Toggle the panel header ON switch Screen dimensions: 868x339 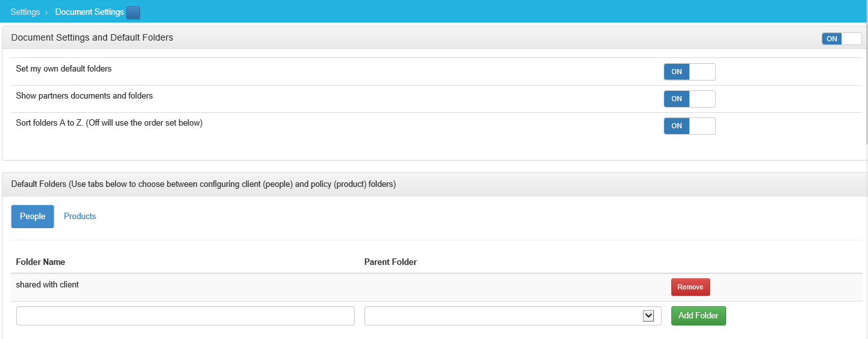[x=842, y=39]
